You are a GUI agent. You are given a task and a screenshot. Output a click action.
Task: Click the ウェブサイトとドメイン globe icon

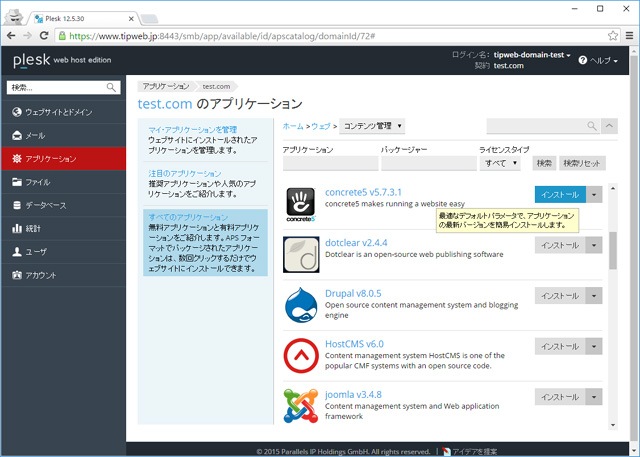coord(17,112)
